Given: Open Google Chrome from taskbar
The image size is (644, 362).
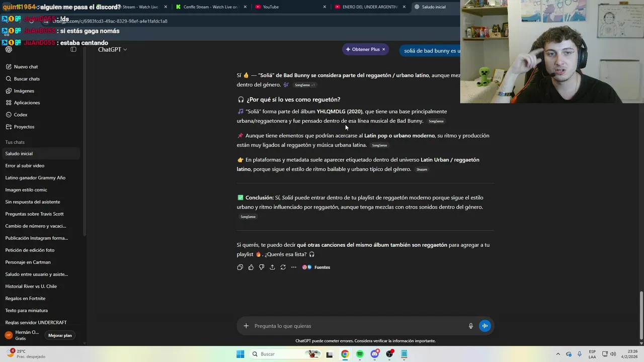Looking at the screenshot, I should pyautogui.click(x=345, y=354).
